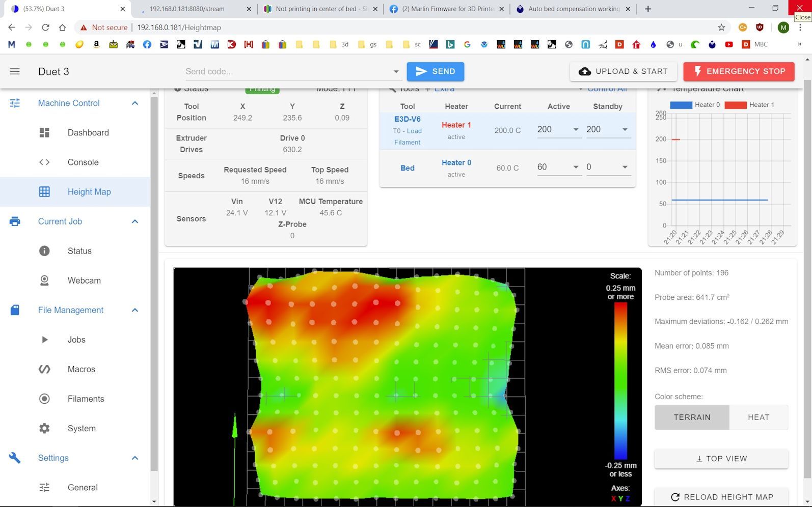Click the Chrome profile avatar M
The width and height of the screenshot is (812, 507).
[783, 27]
